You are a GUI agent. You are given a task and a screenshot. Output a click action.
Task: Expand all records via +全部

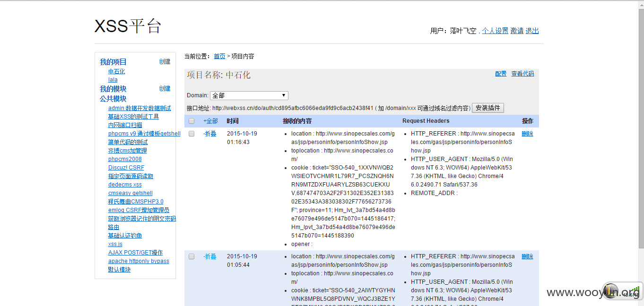click(x=210, y=121)
